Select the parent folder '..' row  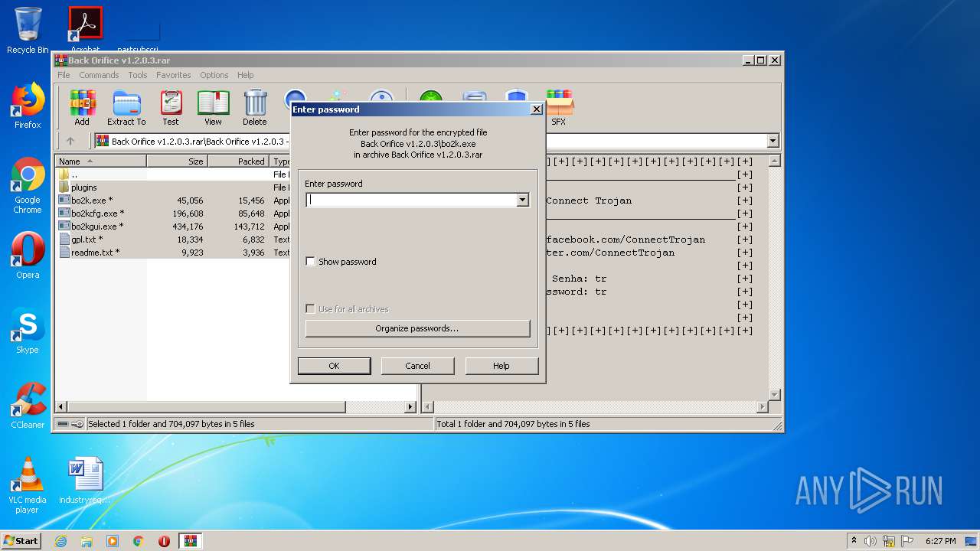coord(173,174)
